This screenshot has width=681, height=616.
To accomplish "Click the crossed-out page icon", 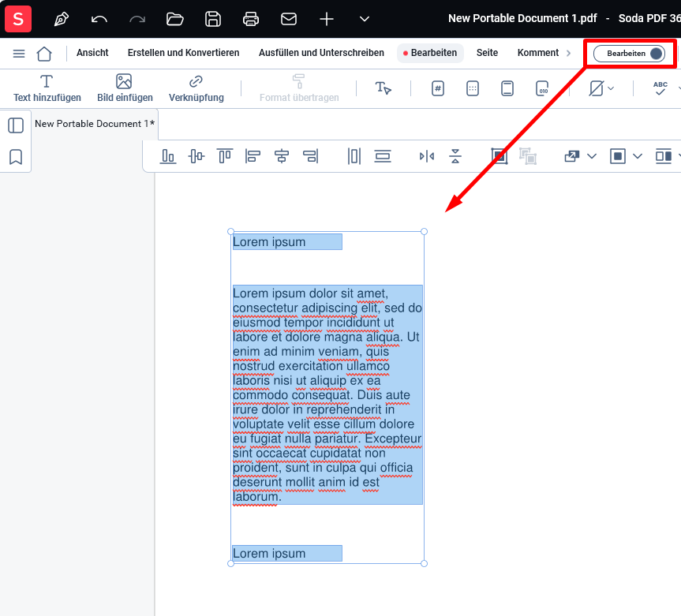I will (x=596, y=88).
